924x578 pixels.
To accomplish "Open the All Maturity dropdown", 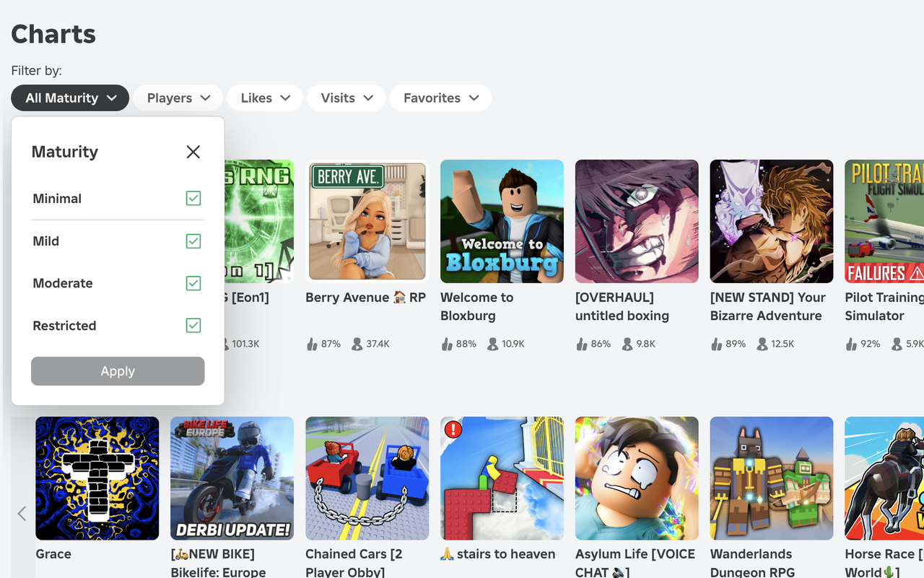I will pyautogui.click(x=70, y=98).
